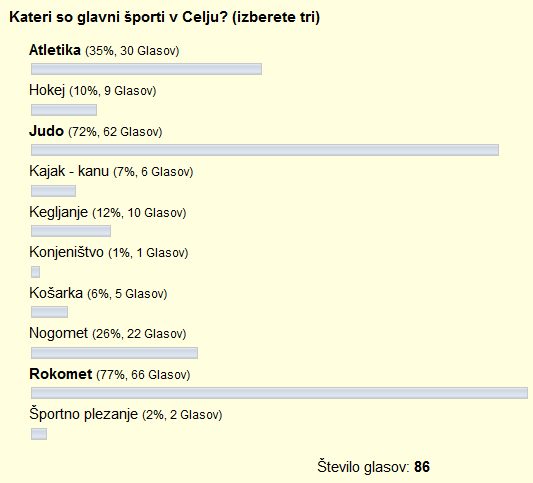Select the Judo result label

point(96,131)
